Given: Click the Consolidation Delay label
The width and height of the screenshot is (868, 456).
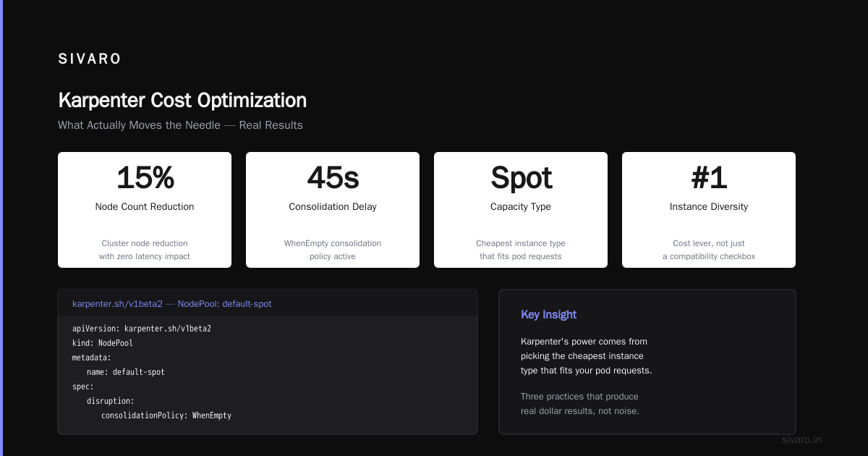Looking at the screenshot, I should pyautogui.click(x=333, y=206).
